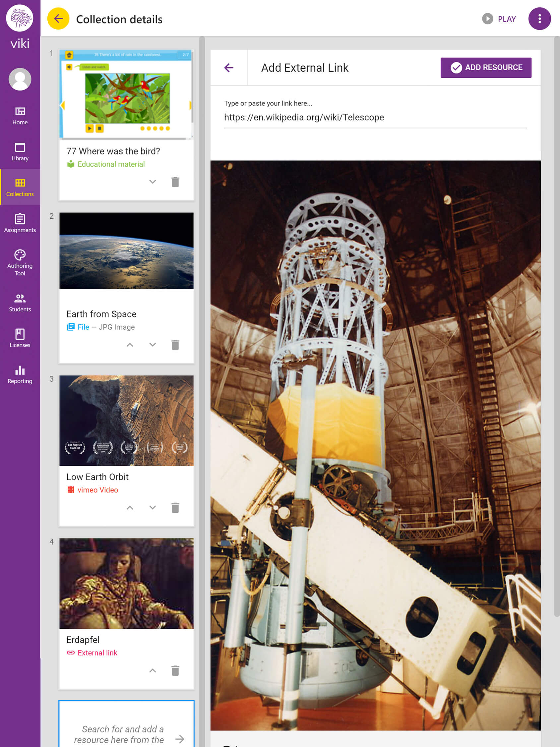The height and width of the screenshot is (747, 560).
Task: Move 'Earth from Space' up
Action: [130, 345]
